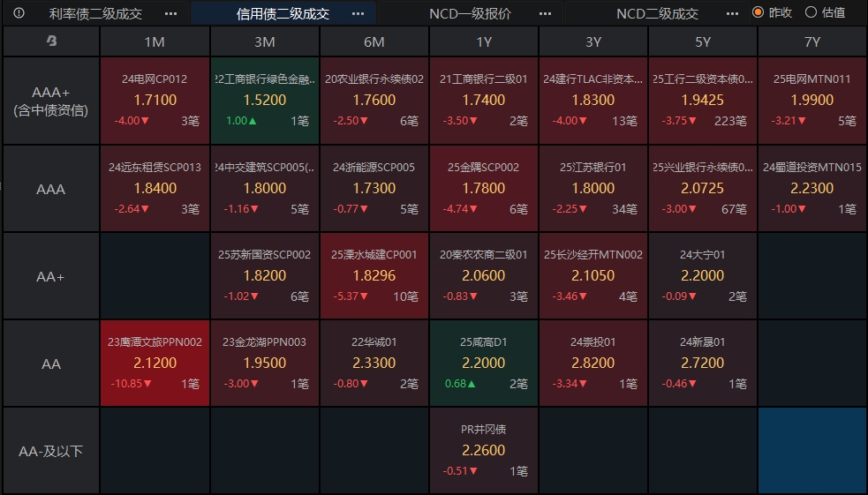Select the AA-及以下 rating row header
This screenshot has width=868, height=495.
tap(51, 451)
